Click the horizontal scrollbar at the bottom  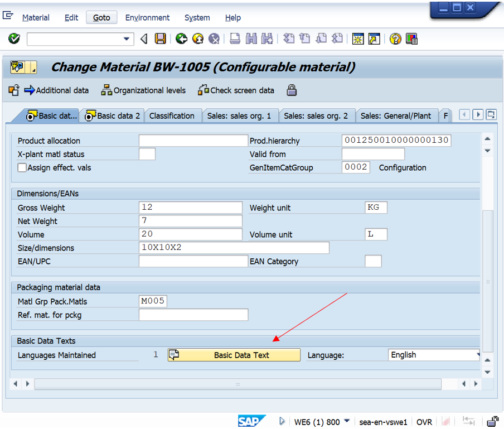(x=238, y=384)
